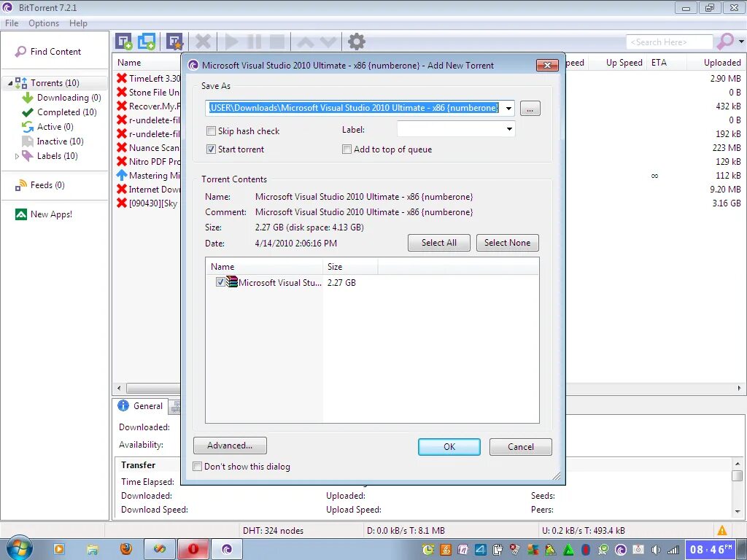Click the Move Down Queue arrow icon
The width and height of the screenshot is (747, 560).
tap(328, 42)
